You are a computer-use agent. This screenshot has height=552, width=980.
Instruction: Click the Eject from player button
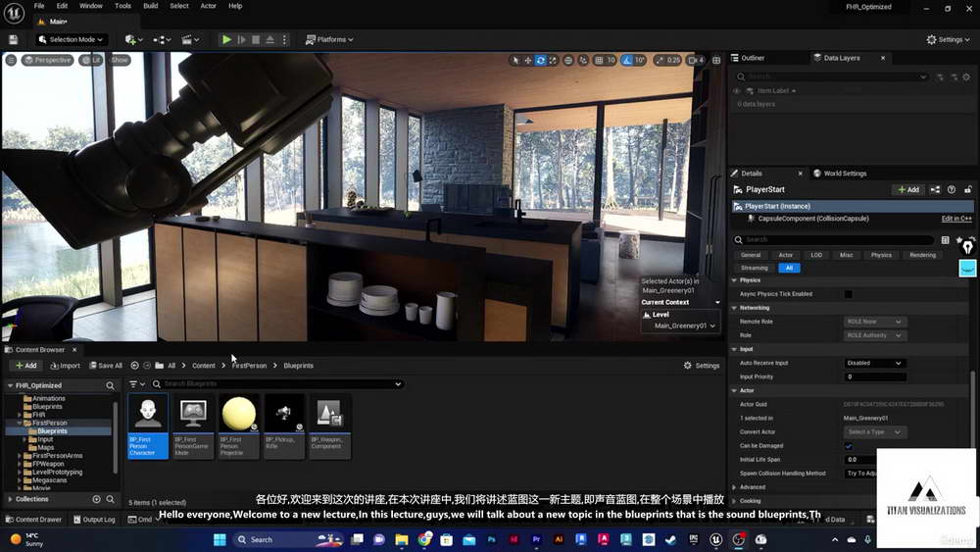(270, 39)
